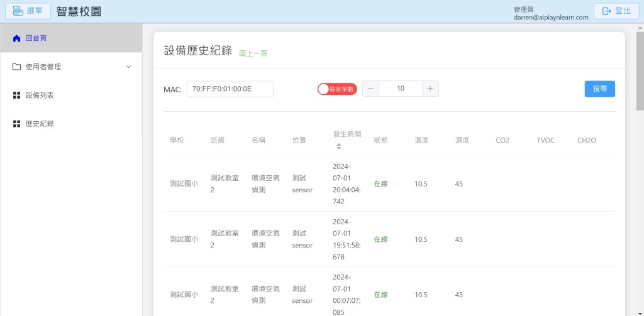Sort by the 發生時間 column arrows
The width and height of the screenshot is (644, 316).
click(x=338, y=146)
